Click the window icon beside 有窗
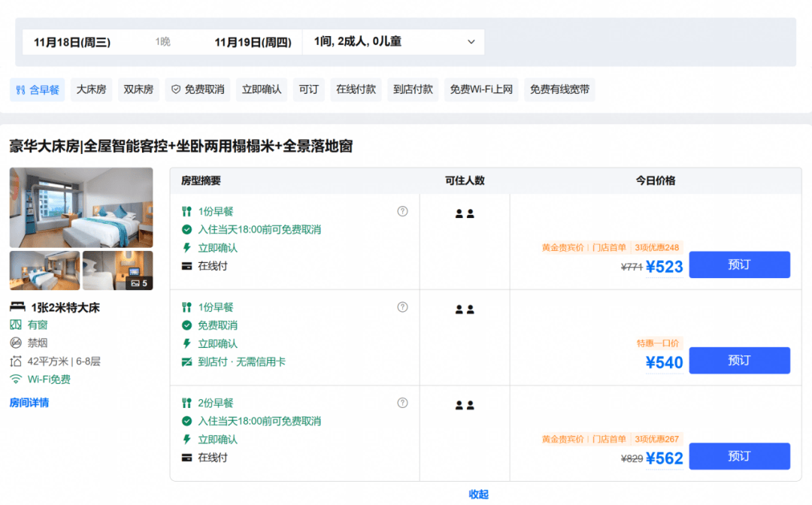Viewport: 812px width, 505px height. [16, 325]
